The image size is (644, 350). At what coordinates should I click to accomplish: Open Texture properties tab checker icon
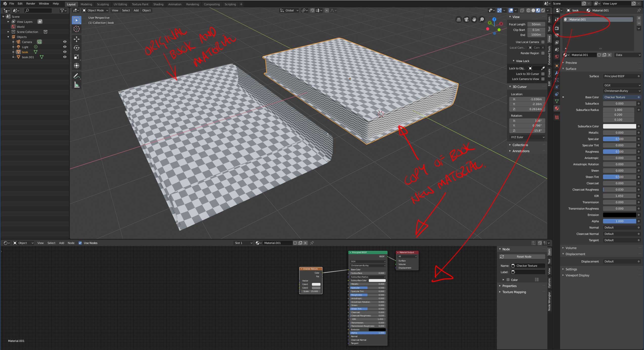[x=557, y=117]
